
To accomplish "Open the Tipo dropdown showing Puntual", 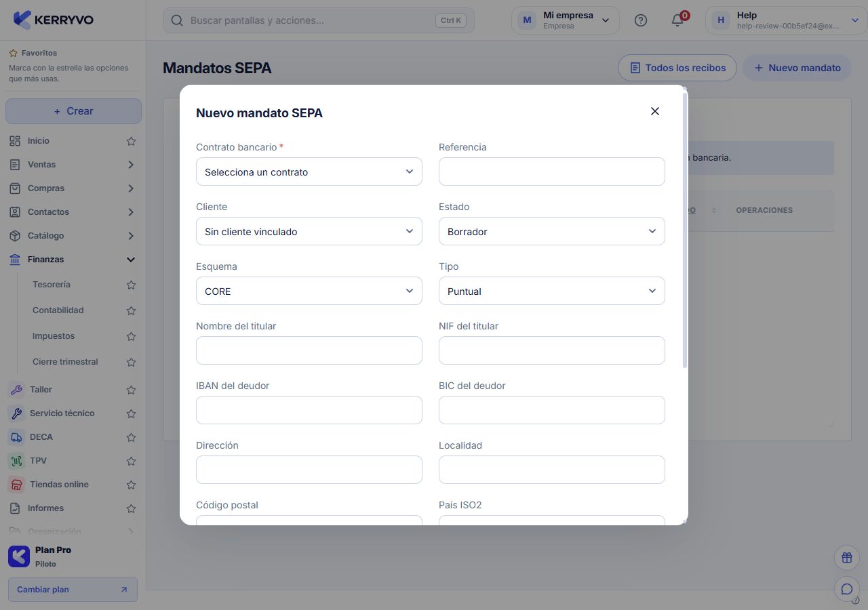I will (552, 291).
